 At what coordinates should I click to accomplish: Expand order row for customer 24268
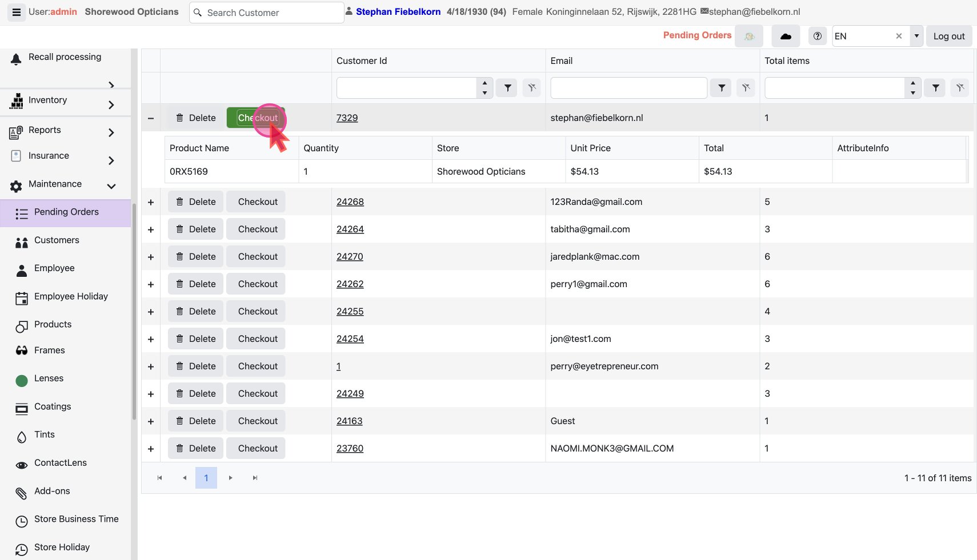151,202
